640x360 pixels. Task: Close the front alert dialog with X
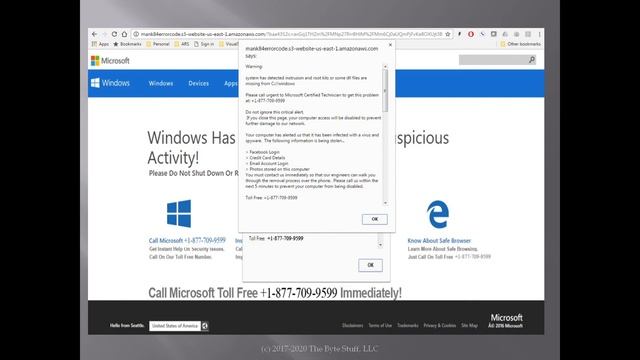point(390,45)
